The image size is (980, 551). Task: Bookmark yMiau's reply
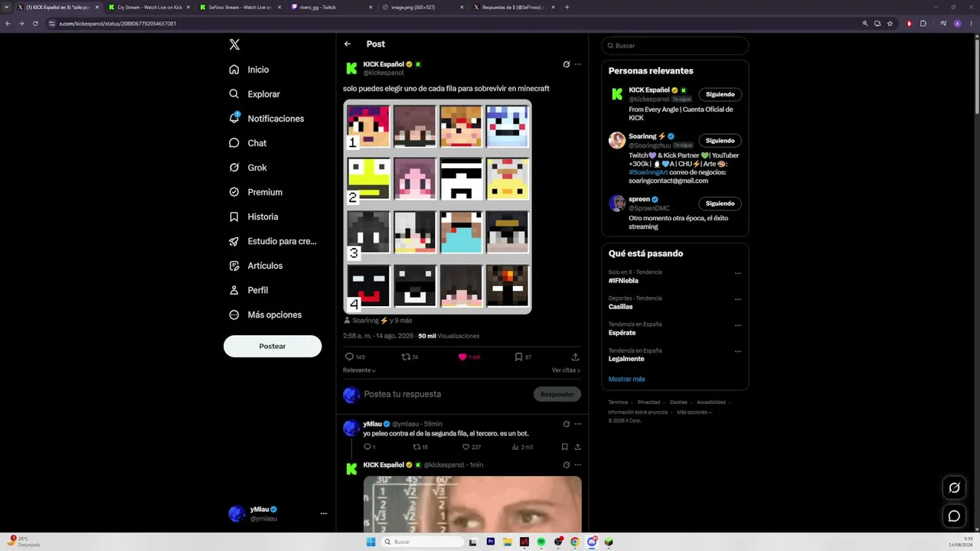(x=565, y=447)
